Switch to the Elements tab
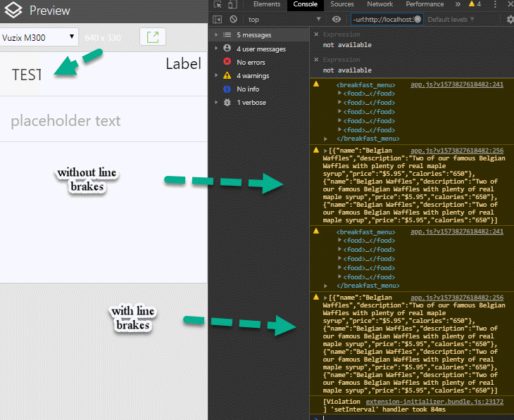 click(266, 4)
